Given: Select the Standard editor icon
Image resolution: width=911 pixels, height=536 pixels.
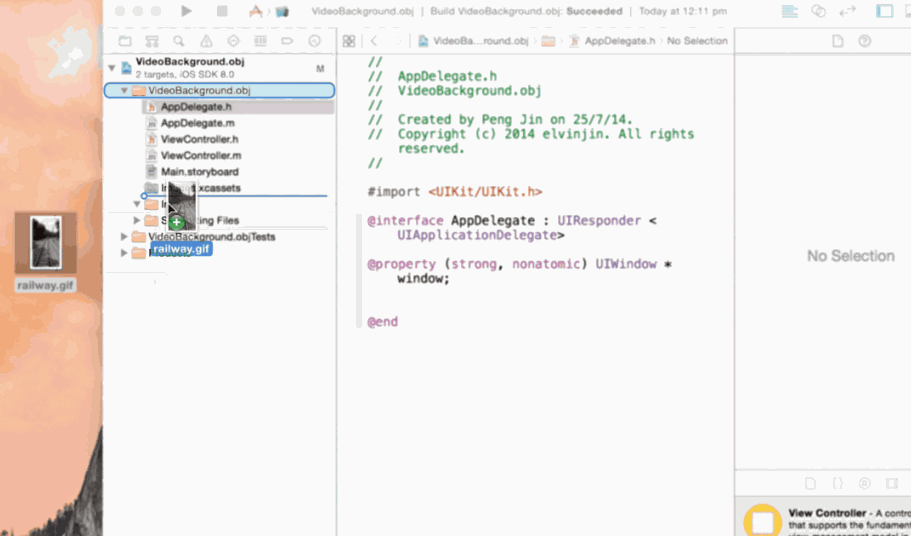Looking at the screenshot, I should (790, 11).
